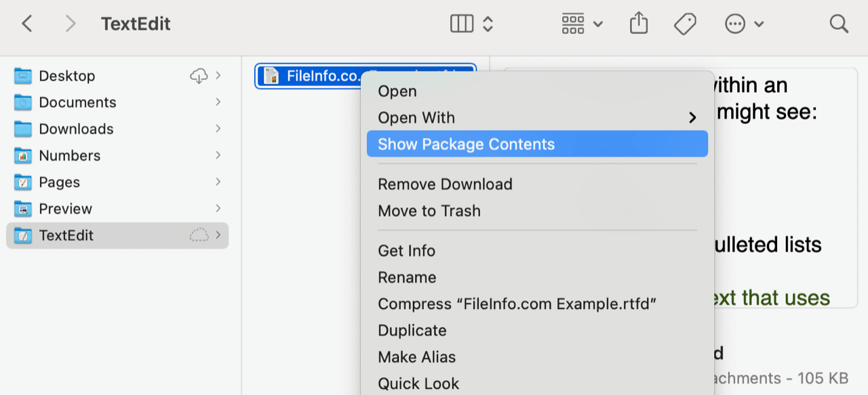Expand the view grouping chevron beside column view

(x=486, y=23)
